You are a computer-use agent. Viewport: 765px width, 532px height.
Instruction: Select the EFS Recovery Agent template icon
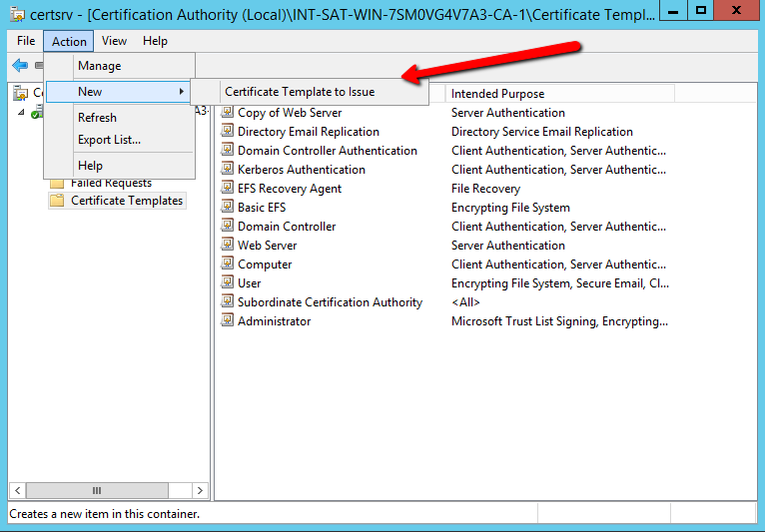click(x=227, y=189)
